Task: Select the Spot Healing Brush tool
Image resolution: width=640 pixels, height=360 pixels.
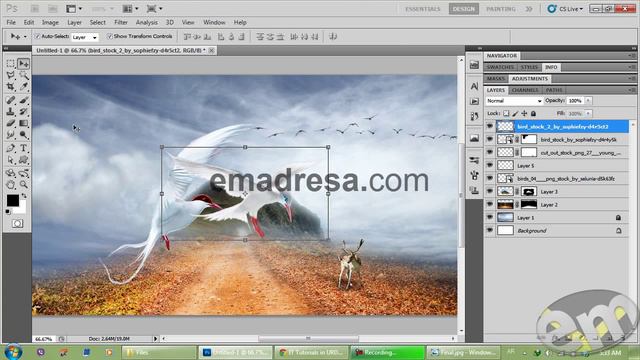Action: 11,100
